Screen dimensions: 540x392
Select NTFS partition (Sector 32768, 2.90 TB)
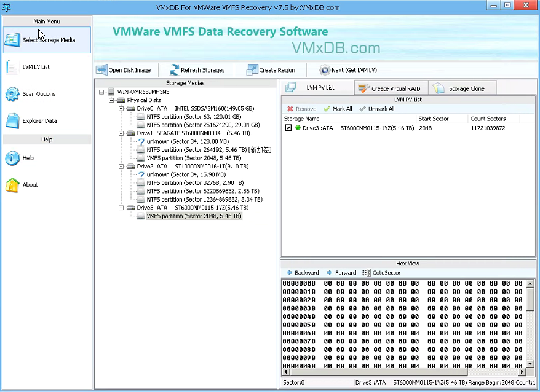195,182
